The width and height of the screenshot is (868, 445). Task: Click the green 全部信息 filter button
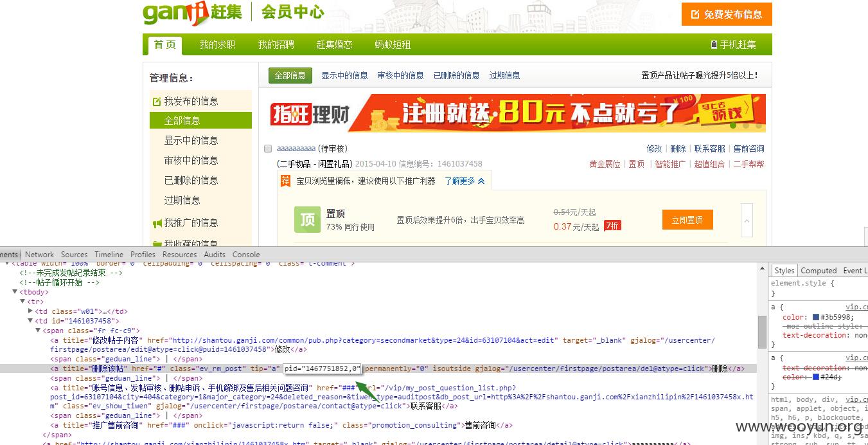coord(290,75)
